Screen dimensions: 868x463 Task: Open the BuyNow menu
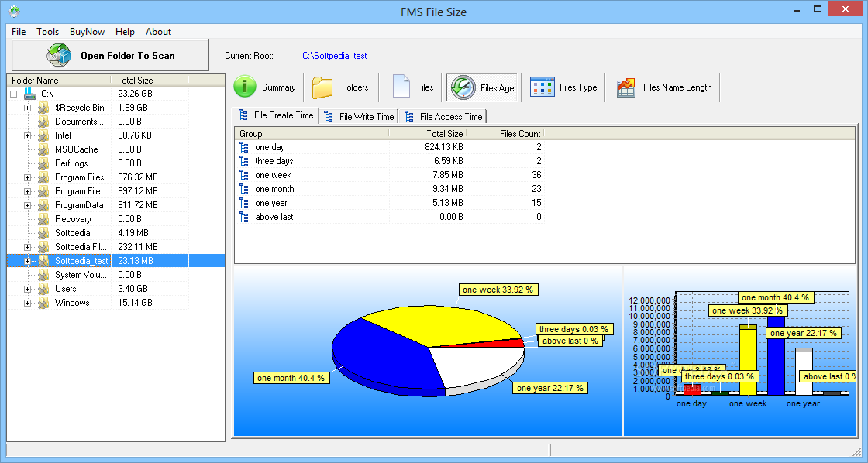87,32
